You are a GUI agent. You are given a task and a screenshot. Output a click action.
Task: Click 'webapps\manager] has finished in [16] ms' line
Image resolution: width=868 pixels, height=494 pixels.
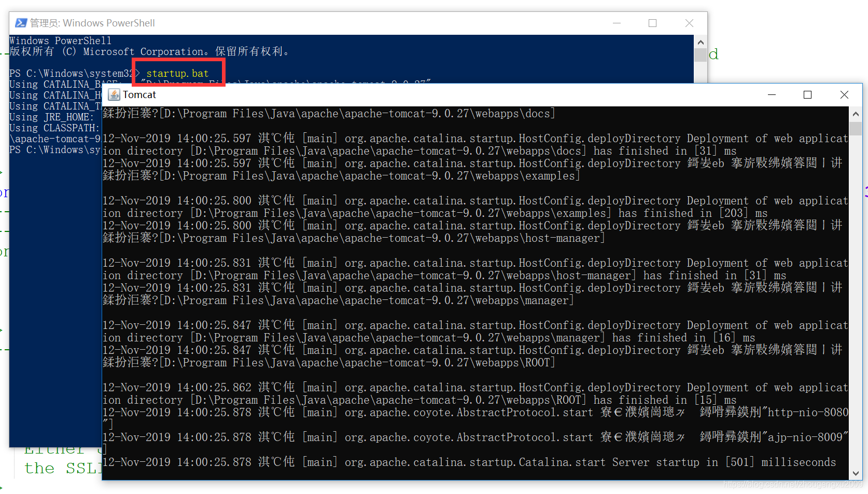coord(428,338)
